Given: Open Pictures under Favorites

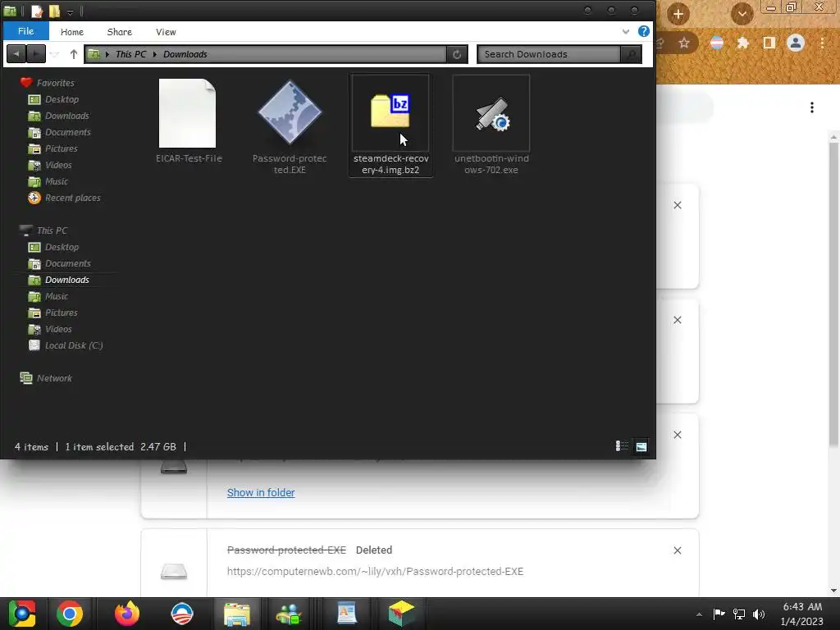Looking at the screenshot, I should [x=61, y=148].
